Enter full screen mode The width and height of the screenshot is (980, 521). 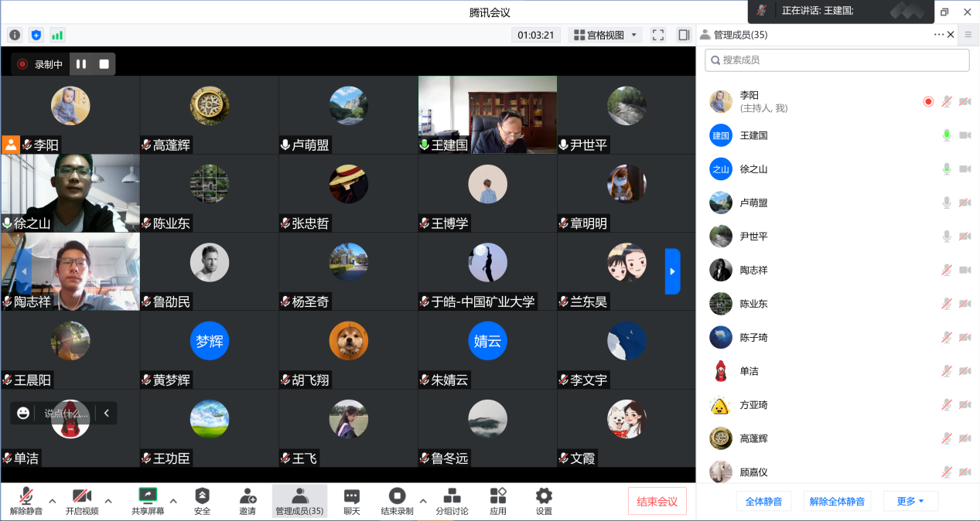click(x=658, y=35)
